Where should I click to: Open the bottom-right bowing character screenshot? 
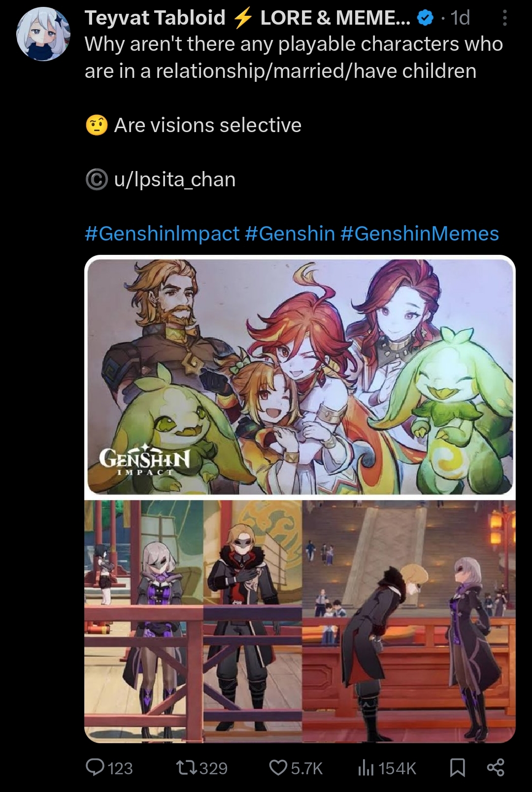tap(409, 621)
